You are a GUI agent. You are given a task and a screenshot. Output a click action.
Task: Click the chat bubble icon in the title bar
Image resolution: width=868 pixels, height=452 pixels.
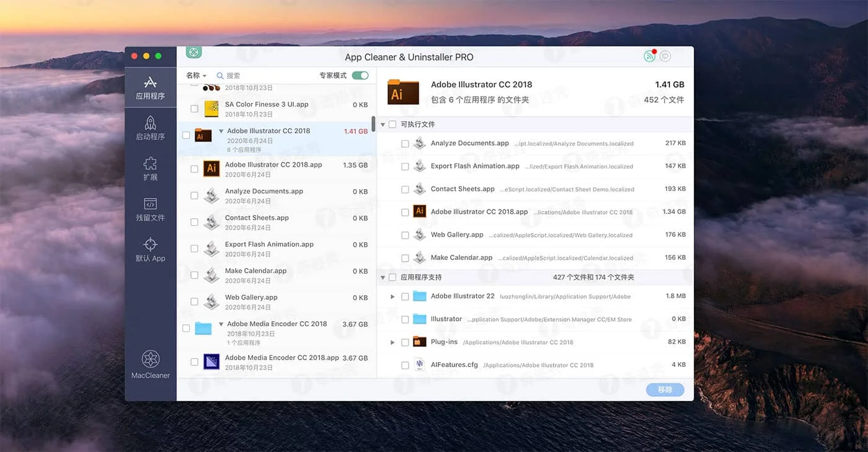click(x=665, y=56)
